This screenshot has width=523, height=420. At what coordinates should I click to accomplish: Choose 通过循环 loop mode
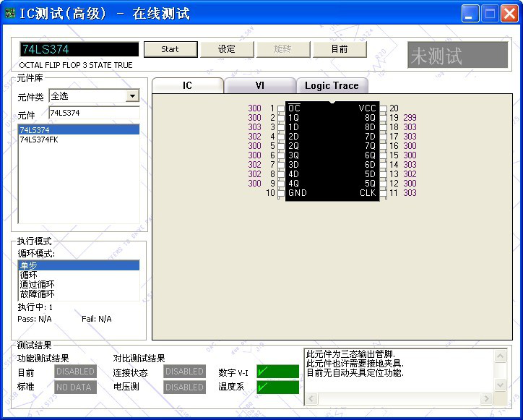[79, 284]
